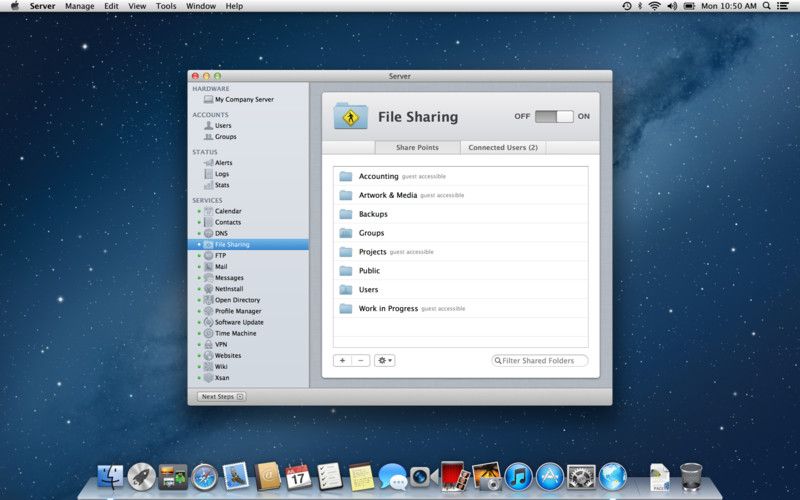800x500 pixels.
Task: Show Alerts under the Status section
Action: (x=223, y=162)
